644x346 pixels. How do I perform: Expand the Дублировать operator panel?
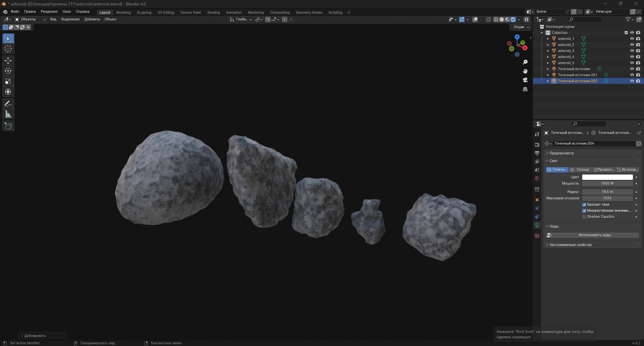[42, 336]
